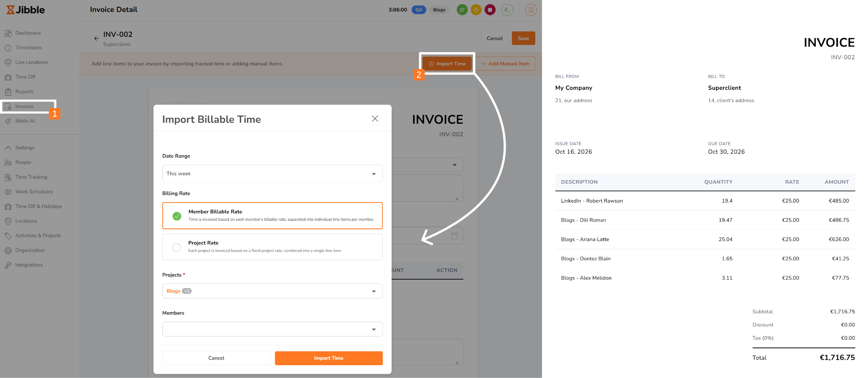Click the Time Off & Holidays icon
This screenshot has width=868, height=378.
(8, 206)
